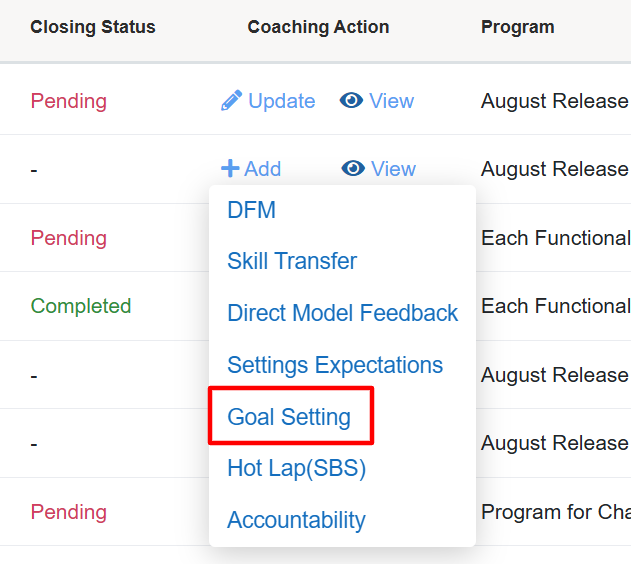631x564 pixels.
Task: Pick Settings Expectations from the list
Action: [335, 365]
